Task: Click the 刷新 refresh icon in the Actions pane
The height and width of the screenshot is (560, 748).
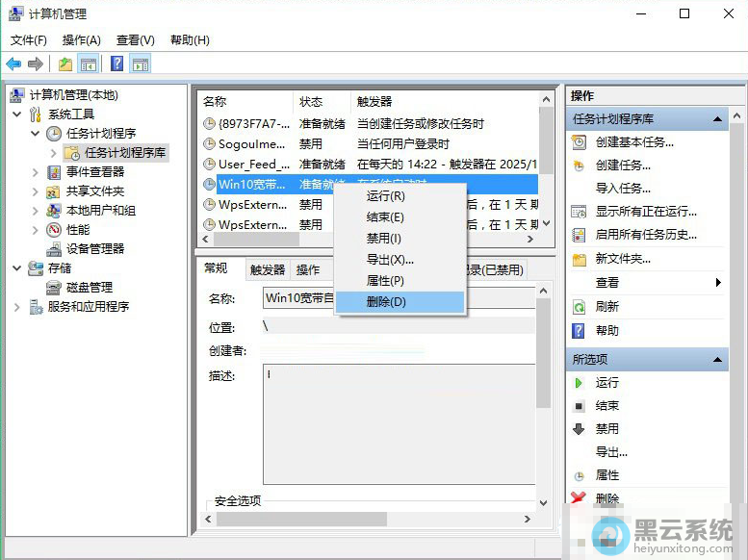Action: point(579,307)
